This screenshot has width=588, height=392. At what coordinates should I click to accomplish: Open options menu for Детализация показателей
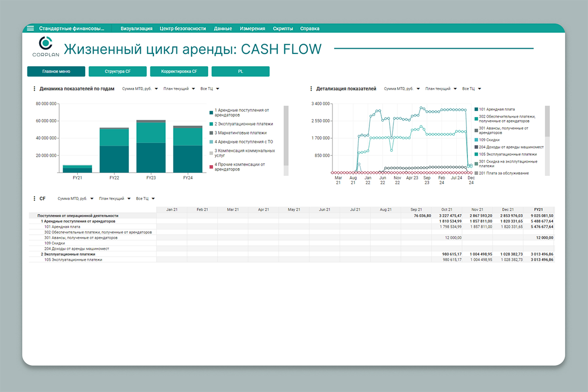(x=311, y=89)
